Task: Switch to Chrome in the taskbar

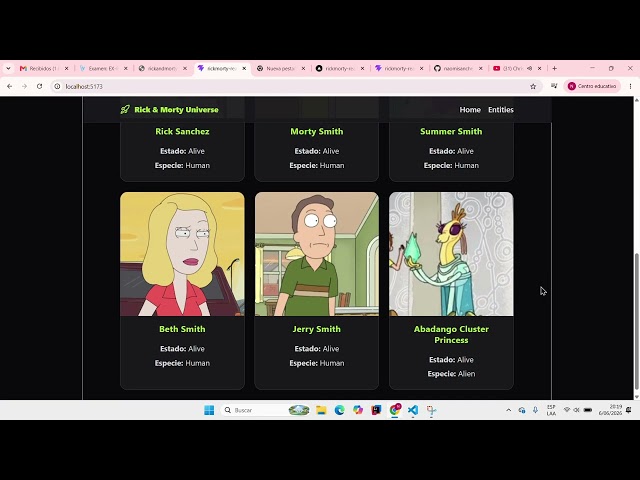Action: (395, 410)
